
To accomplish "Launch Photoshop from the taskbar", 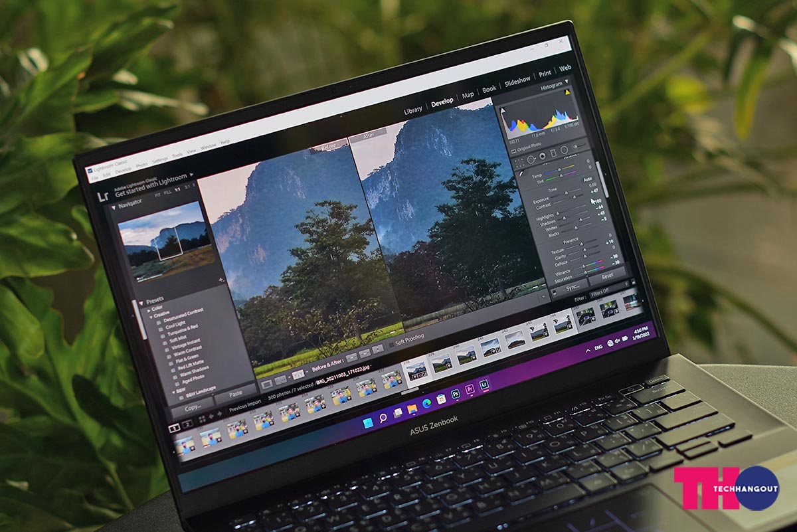I will coord(456,395).
